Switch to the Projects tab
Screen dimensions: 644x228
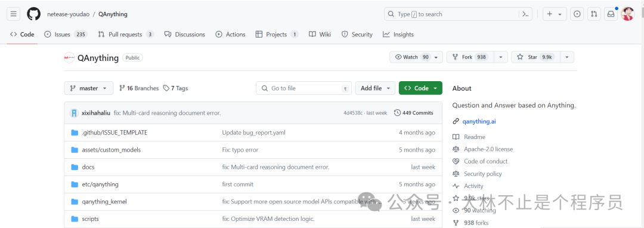[277, 35]
